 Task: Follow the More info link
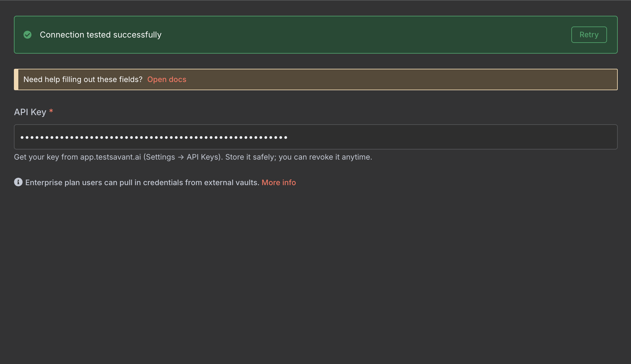point(279,183)
